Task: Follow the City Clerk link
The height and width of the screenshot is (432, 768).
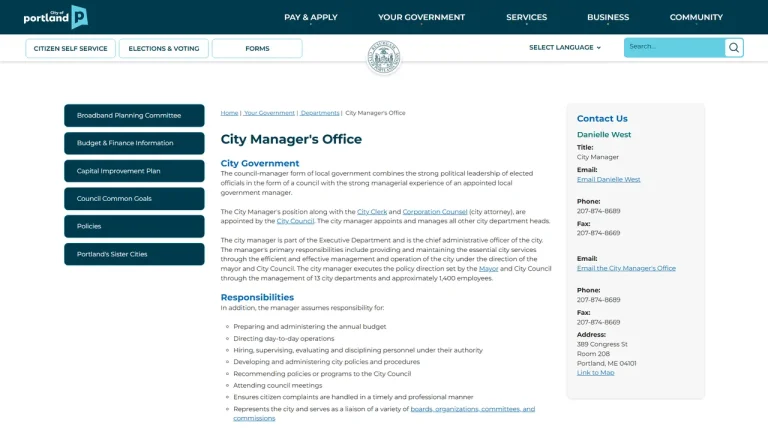Action: 372,212
